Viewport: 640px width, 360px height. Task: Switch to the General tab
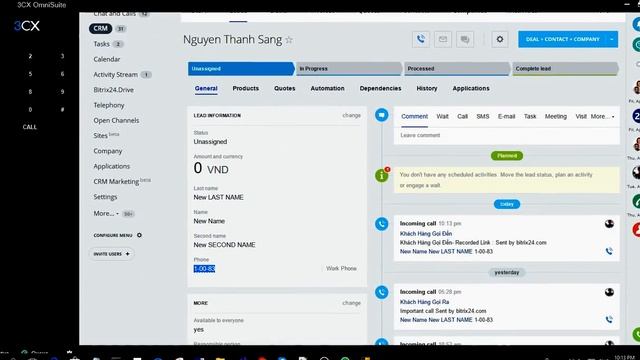coord(206,89)
